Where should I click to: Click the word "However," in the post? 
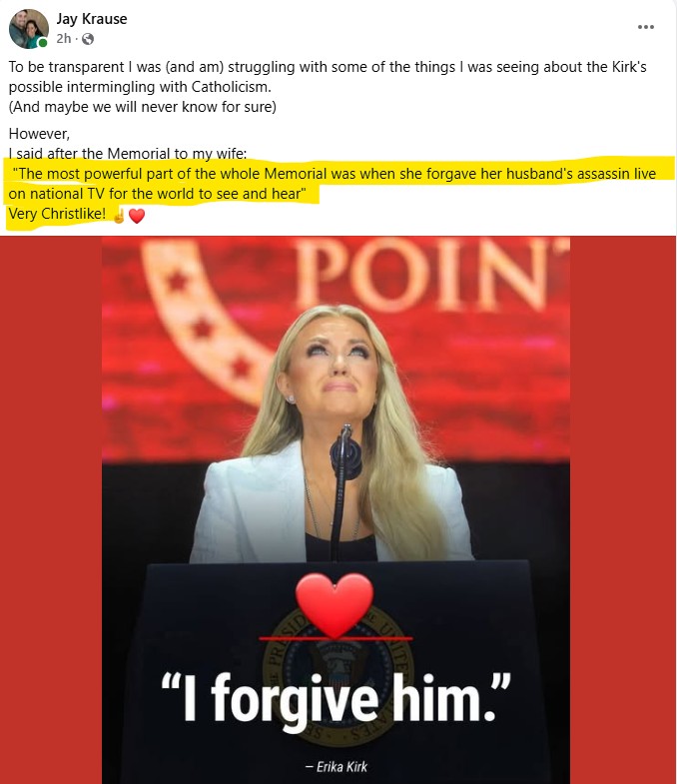pos(39,134)
